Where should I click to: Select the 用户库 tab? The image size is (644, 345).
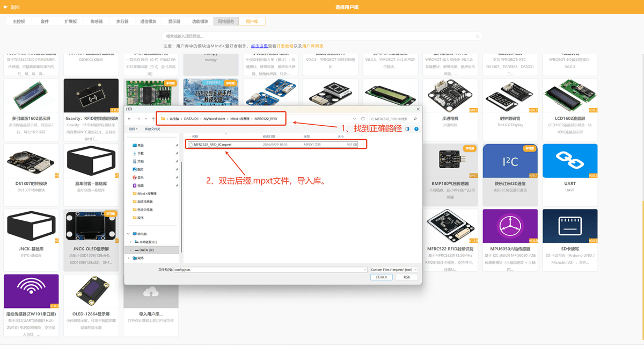[x=252, y=21]
